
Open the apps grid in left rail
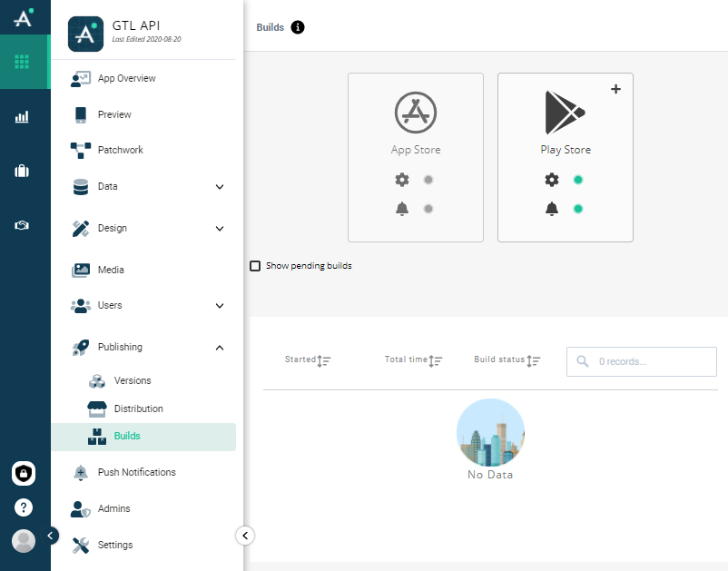(x=22, y=62)
